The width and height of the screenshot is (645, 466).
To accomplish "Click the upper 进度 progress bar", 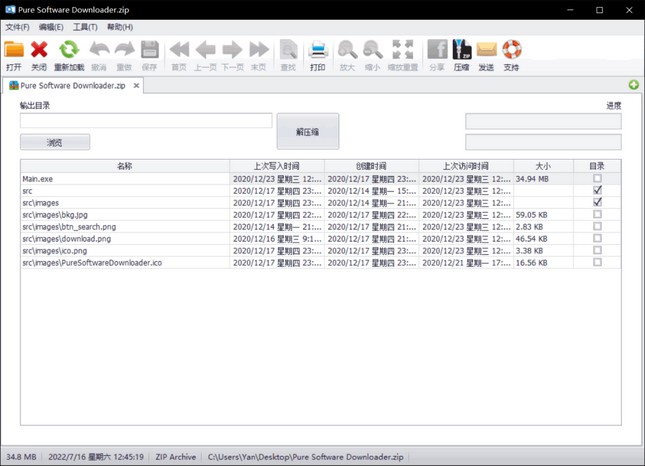I will 543,121.
